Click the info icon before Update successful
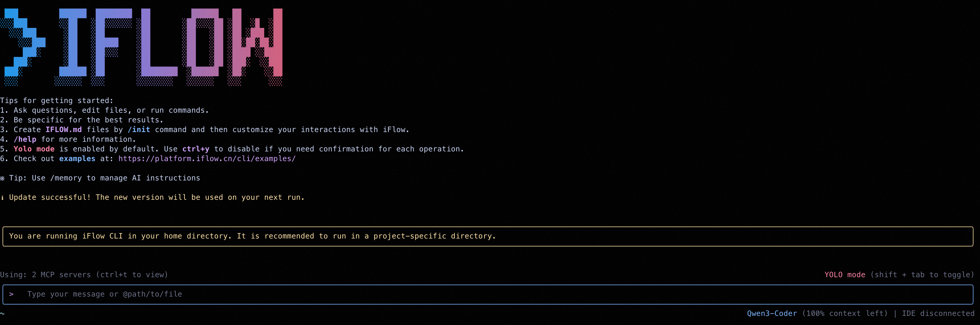 2,198
